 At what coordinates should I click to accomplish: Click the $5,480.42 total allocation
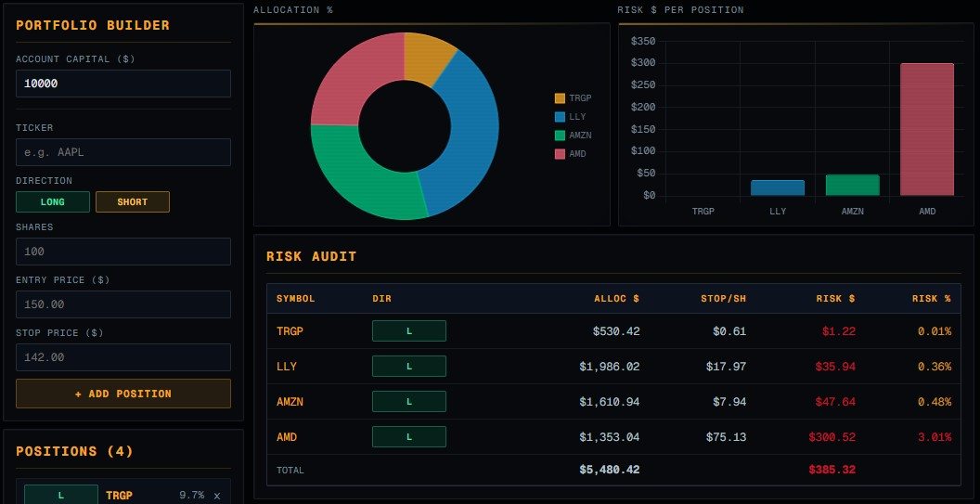[x=610, y=470]
